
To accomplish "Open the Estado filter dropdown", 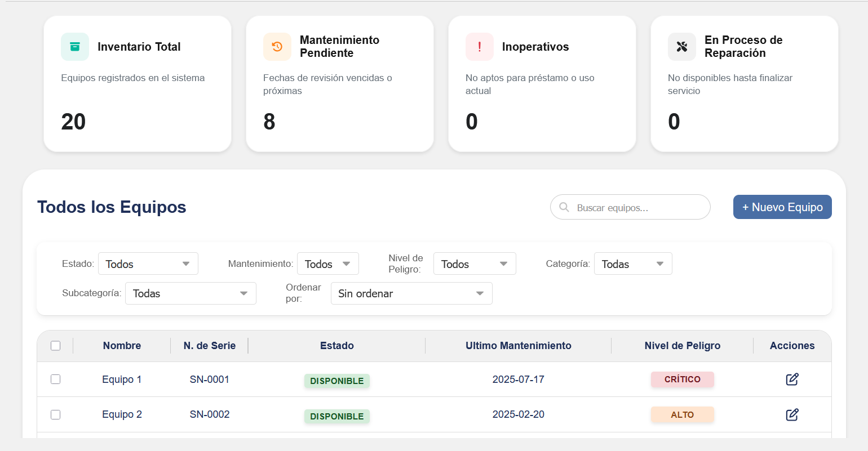I will tap(148, 264).
